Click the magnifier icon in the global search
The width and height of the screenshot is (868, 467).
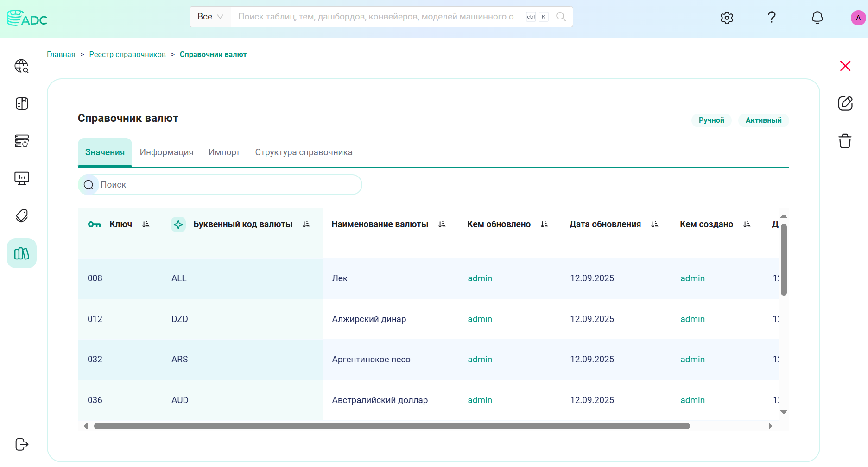point(561,17)
